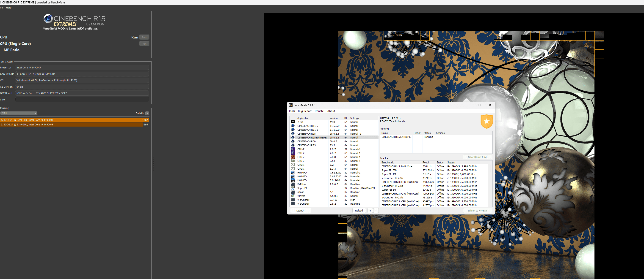This screenshot has width=644, height=279.
Task: Close the BenchMate window
Action: [490, 105]
